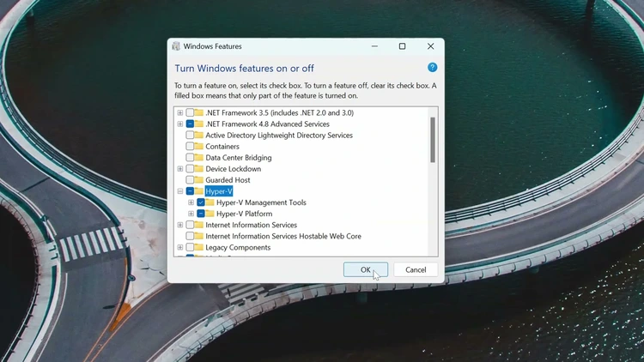Select the Legacy Components label

point(238,248)
